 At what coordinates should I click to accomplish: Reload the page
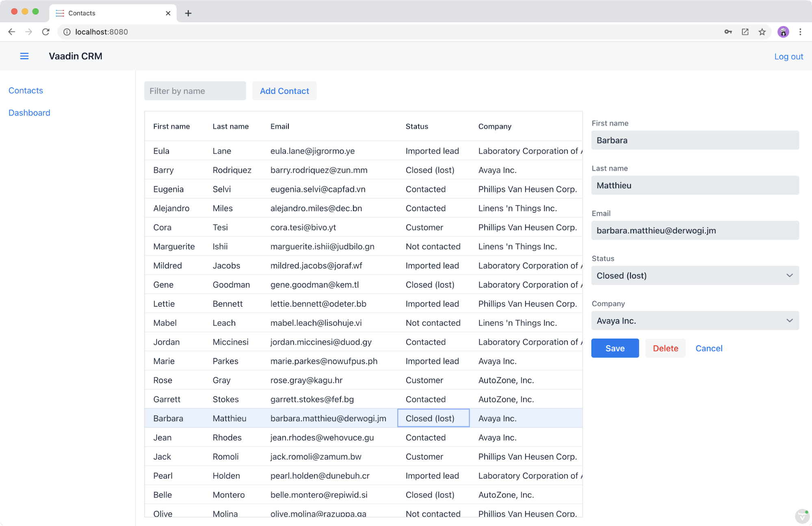[x=46, y=32]
